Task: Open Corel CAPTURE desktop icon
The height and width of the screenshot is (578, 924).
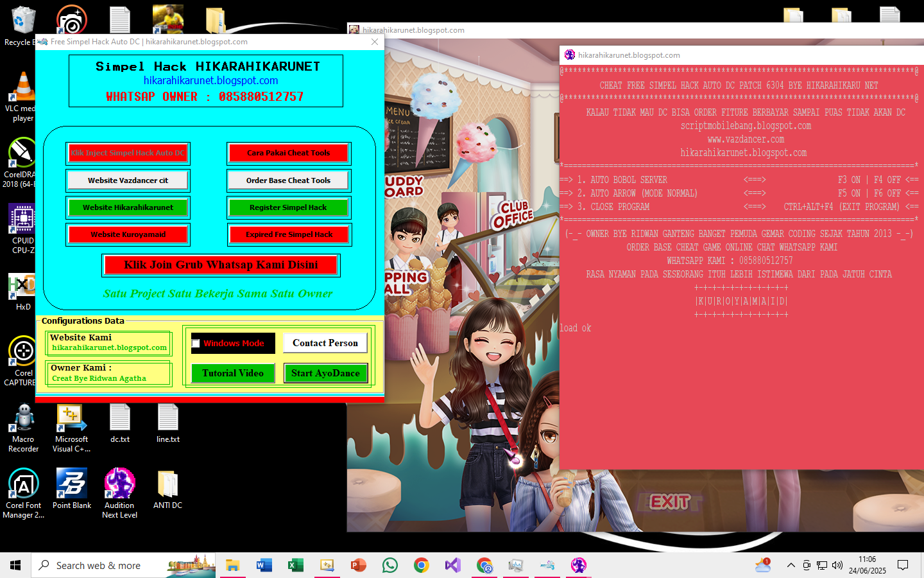Action: click(23, 361)
